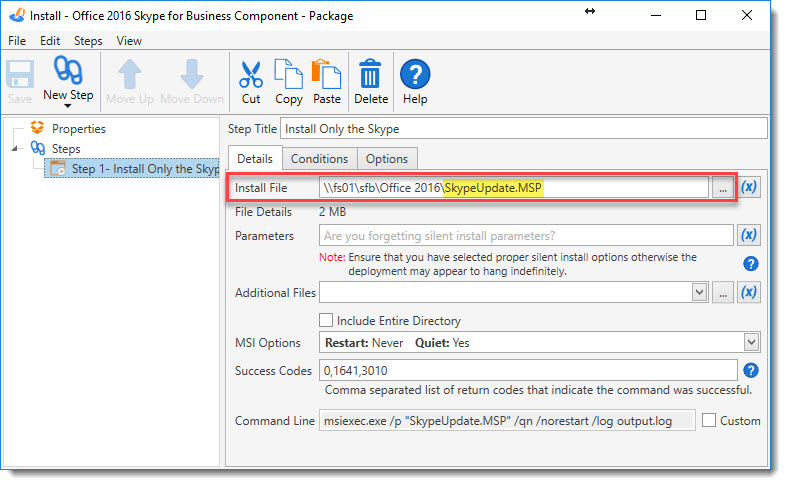Switch to the Conditions tab
This screenshot has width=786, height=485.
coord(319,159)
